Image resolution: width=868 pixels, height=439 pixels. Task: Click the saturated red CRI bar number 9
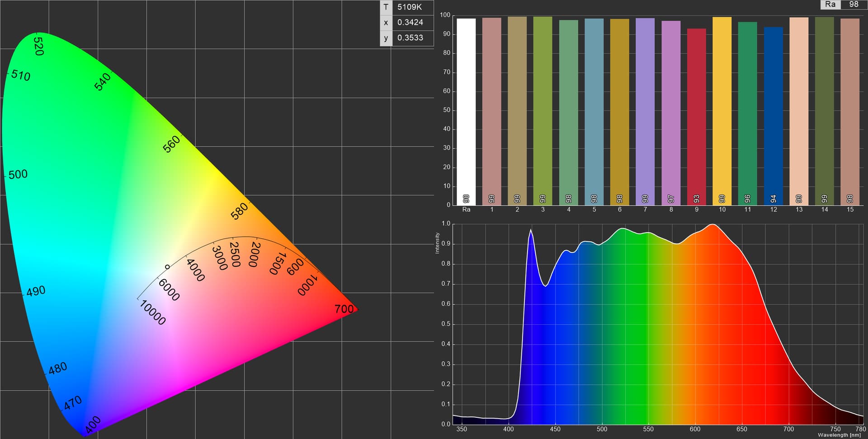pyautogui.click(x=696, y=117)
